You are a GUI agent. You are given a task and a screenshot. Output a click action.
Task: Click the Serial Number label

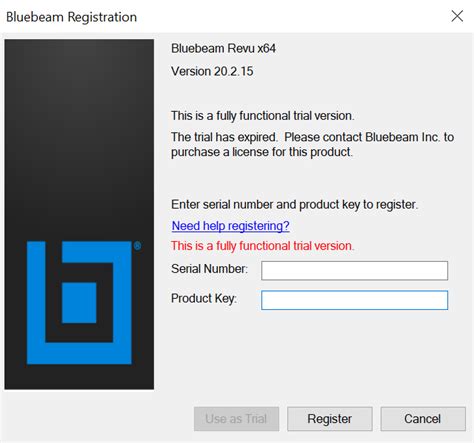tap(209, 269)
